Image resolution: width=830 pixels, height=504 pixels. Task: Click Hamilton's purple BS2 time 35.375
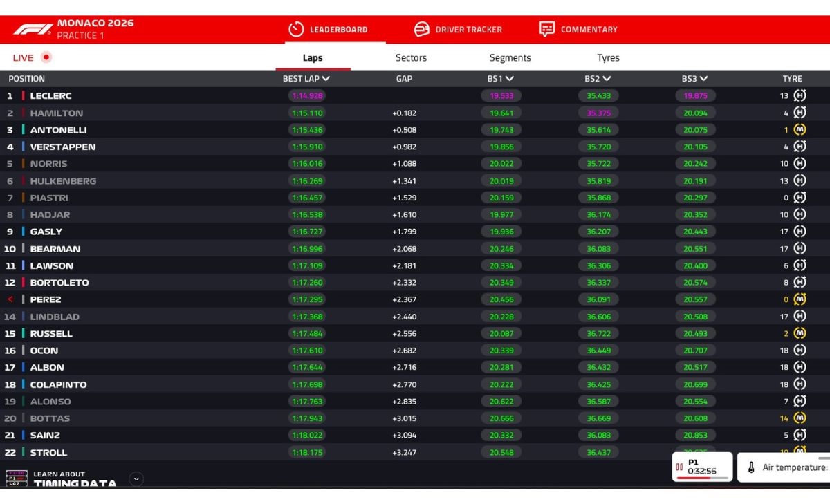click(x=598, y=113)
